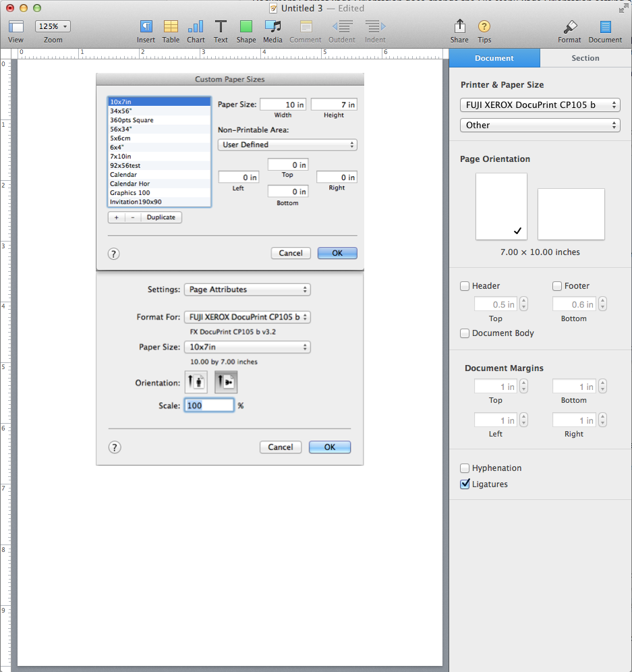Insert a Shape from the toolbar
632x672 pixels.
coord(246,26)
